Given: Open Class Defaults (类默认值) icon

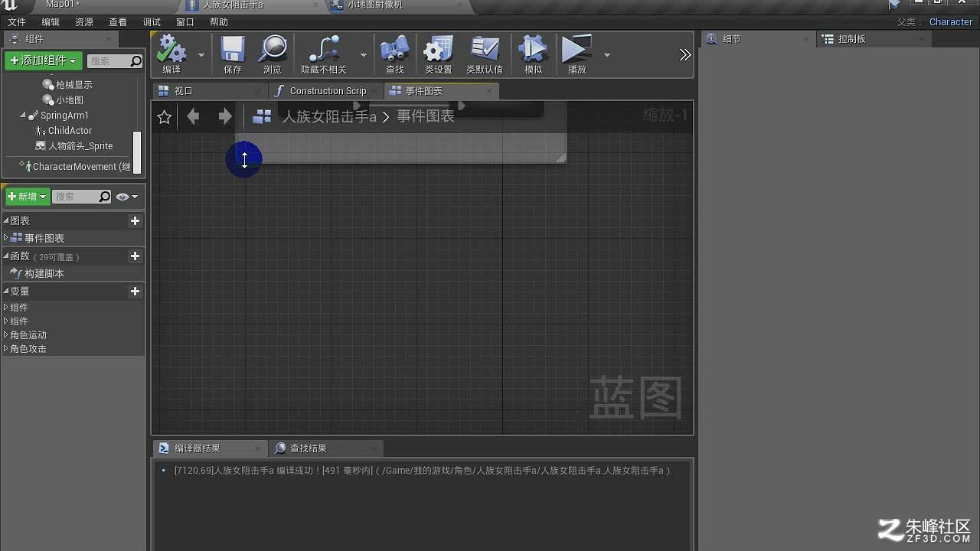Looking at the screenshot, I should (x=485, y=50).
